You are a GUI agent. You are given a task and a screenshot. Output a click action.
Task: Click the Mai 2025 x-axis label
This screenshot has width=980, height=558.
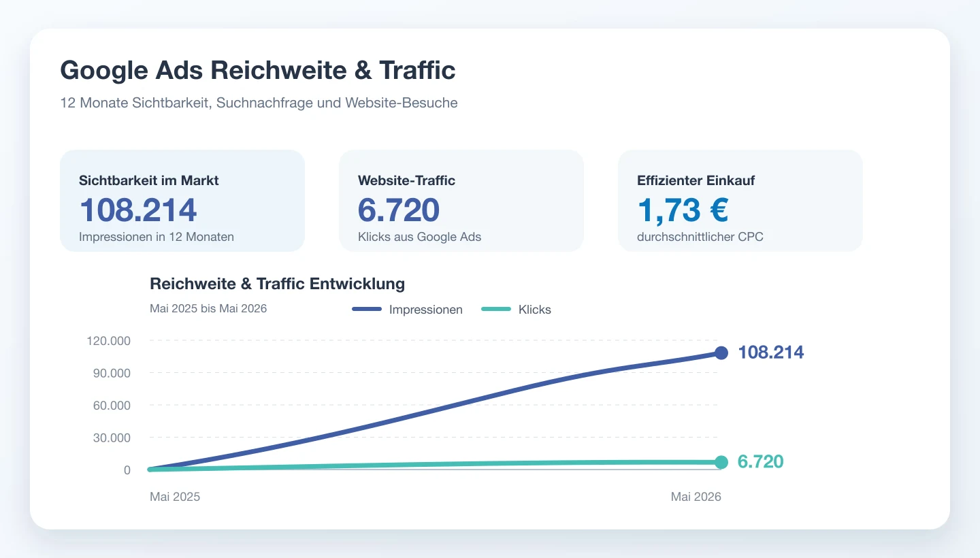175,497
